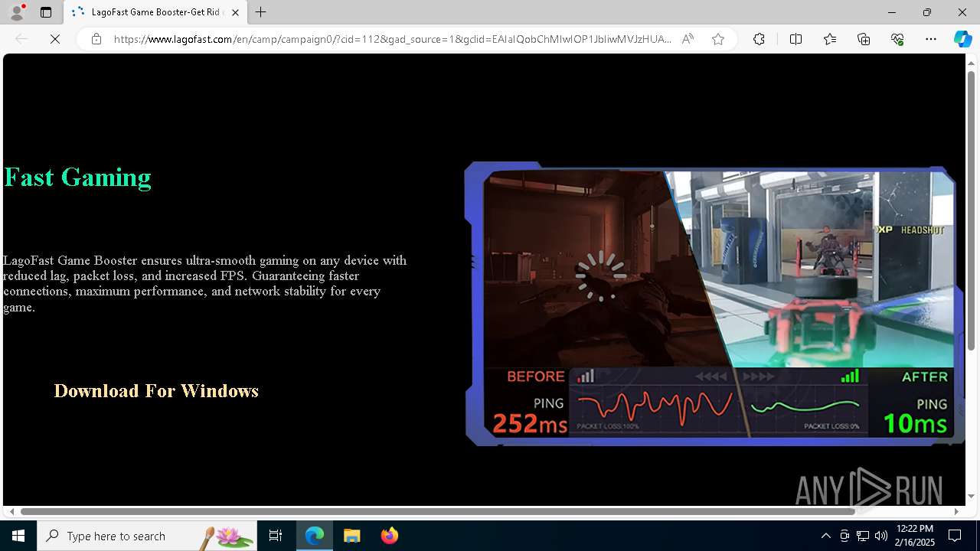
Task: Show hidden system tray icons
Action: (x=825, y=536)
